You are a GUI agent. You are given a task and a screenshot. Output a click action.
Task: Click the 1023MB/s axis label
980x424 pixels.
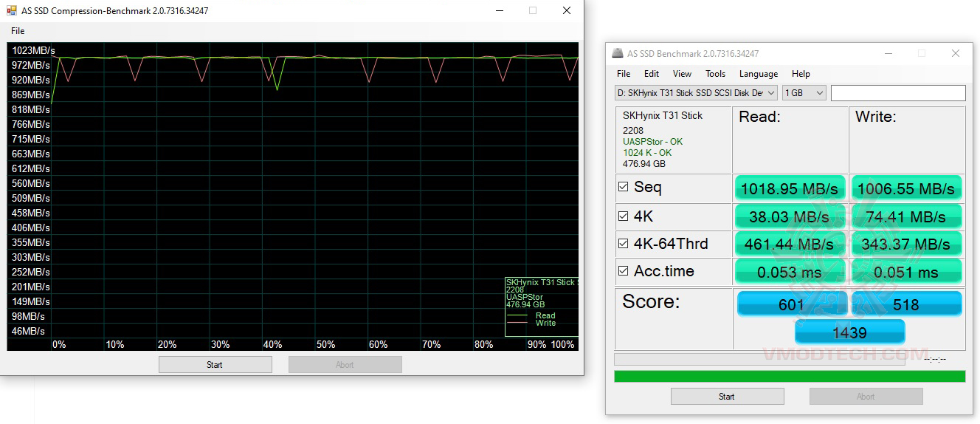click(32, 51)
